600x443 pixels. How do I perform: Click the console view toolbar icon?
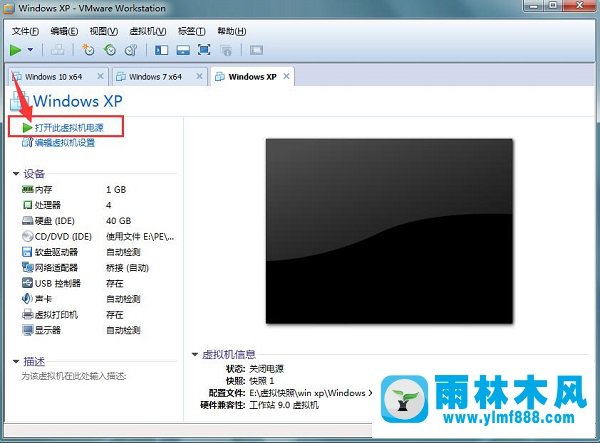click(x=256, y=50)
